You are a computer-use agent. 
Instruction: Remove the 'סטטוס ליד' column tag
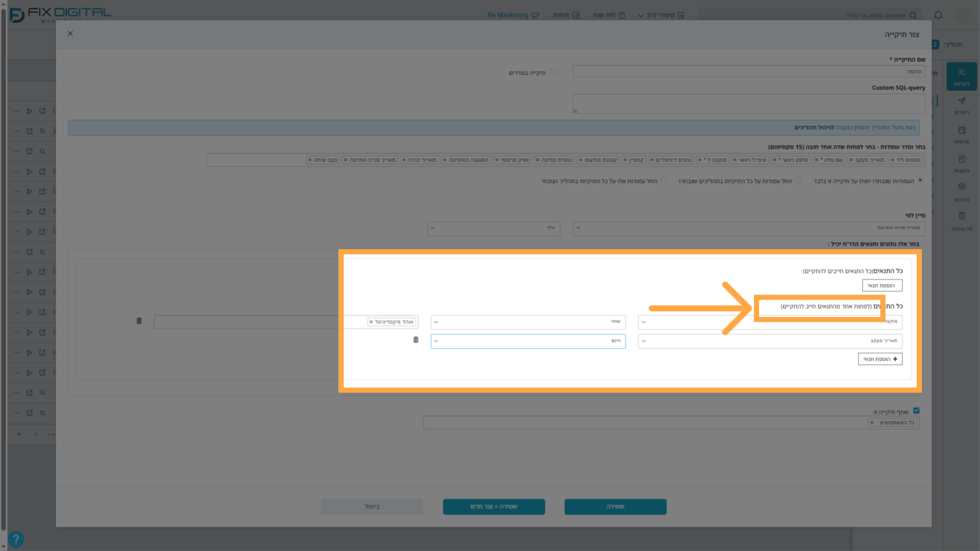(x=892, y=160)
